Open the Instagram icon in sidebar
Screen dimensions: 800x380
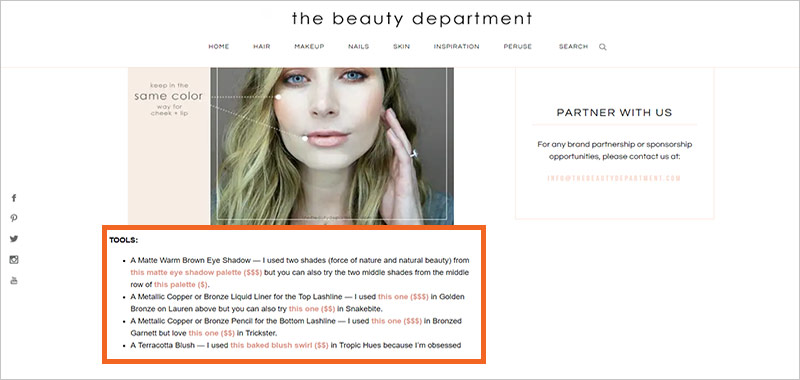[x=14, y=260]
